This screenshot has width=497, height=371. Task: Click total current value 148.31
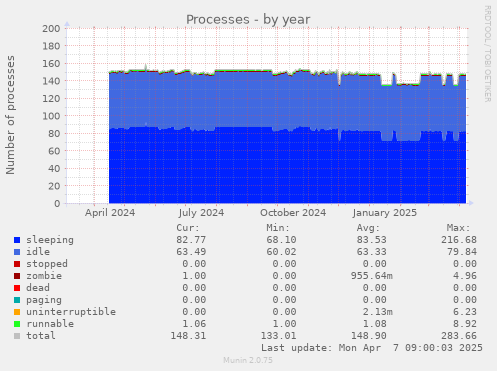(188, 336)
